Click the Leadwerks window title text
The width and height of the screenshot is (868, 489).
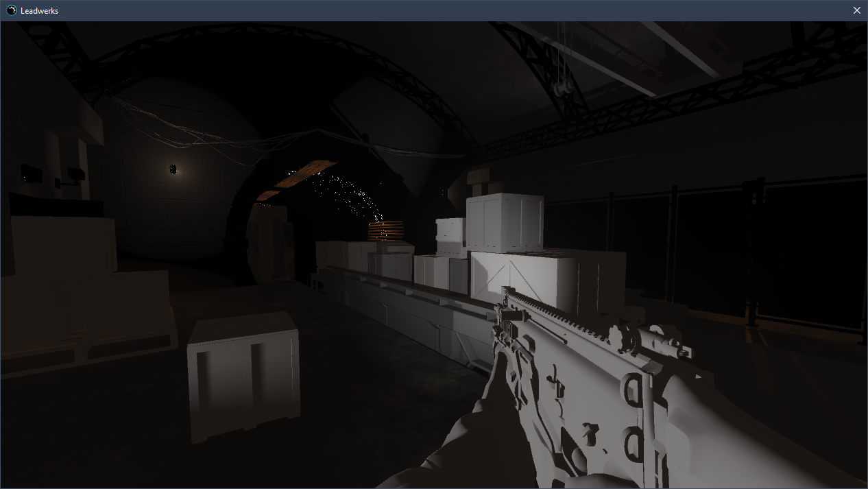tap(40, 11)
